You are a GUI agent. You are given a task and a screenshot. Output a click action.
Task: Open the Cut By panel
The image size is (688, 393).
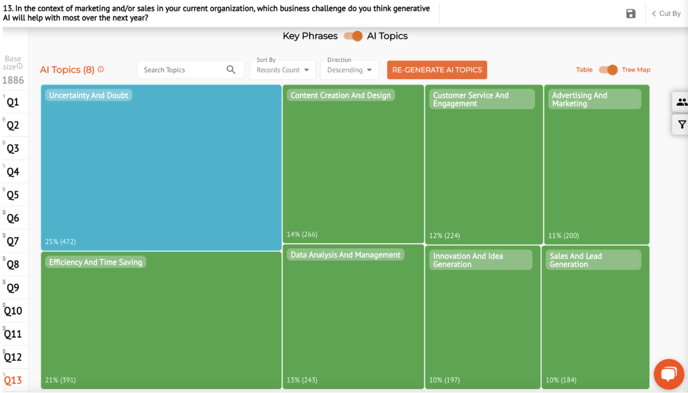(666, 14)
